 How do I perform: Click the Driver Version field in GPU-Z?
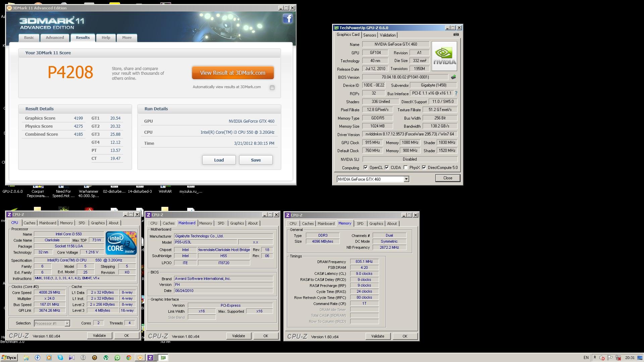(x=410, y=134)
